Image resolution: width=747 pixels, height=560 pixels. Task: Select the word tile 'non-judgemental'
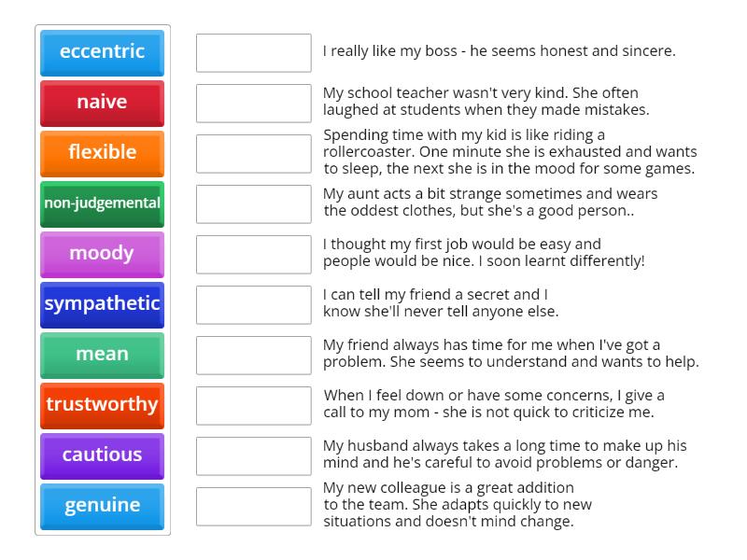pyautogui.click(x=101, y=203)
